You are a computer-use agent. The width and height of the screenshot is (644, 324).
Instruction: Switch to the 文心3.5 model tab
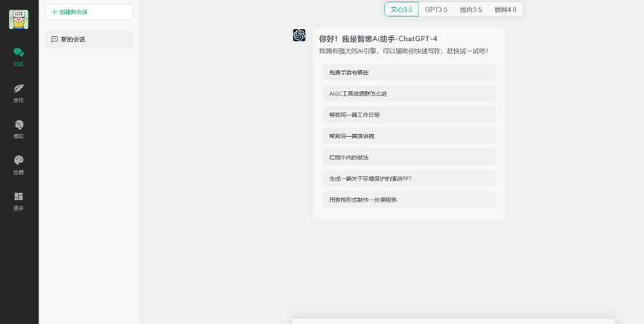pos(401,9)
